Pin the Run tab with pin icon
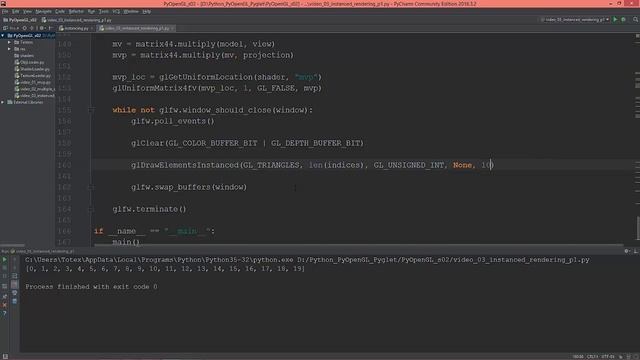The width and height of the screenshot is (640, 360). 4,296
